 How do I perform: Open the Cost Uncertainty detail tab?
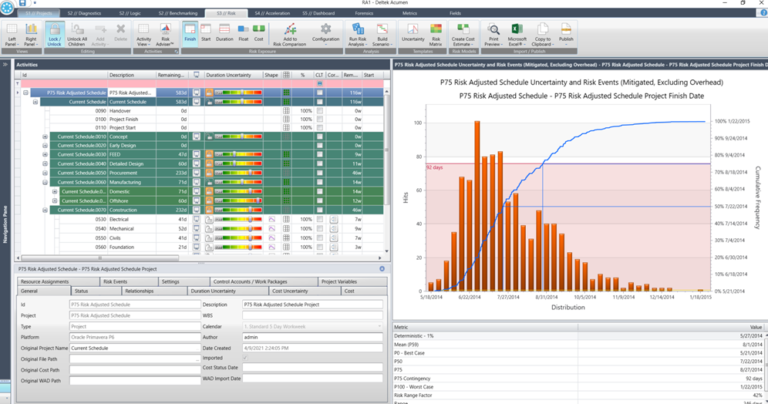tap(305, 291)
